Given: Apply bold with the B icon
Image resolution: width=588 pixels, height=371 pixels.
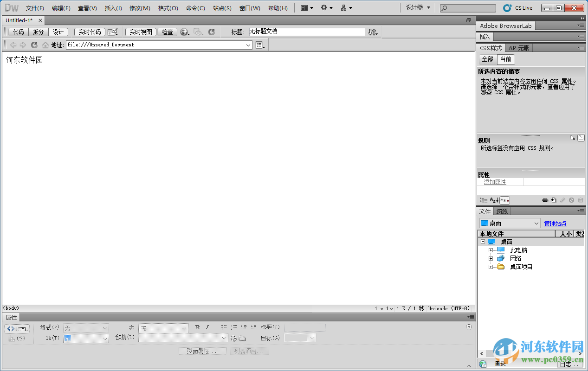Looking at the screenshot, I should [x=197, y=327].
